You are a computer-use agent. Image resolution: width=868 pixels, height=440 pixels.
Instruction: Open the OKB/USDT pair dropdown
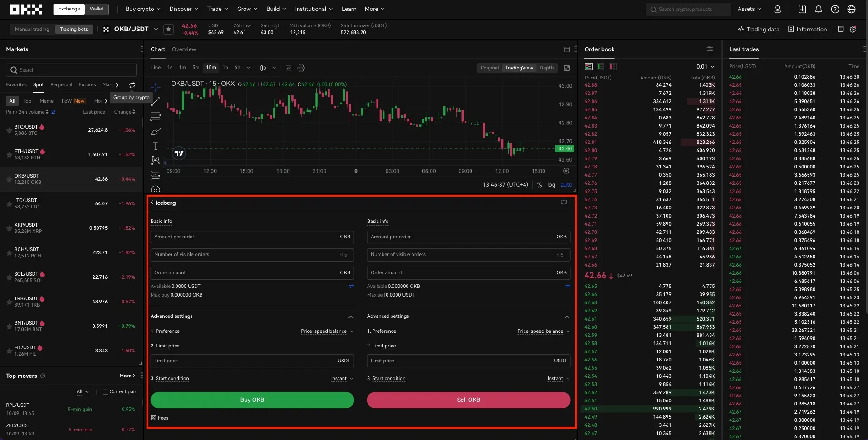(x=156, y=29)
